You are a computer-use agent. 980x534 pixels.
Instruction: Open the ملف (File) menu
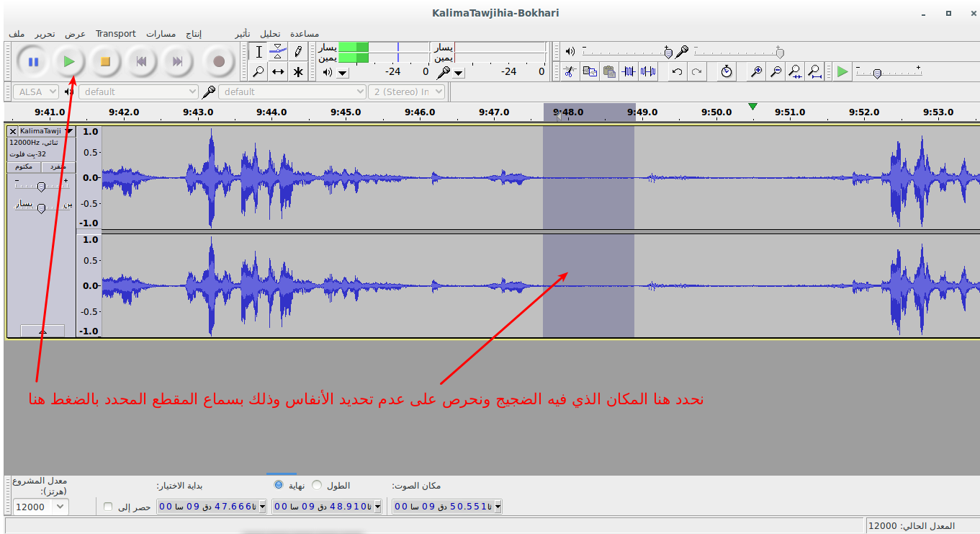[17, 34]
